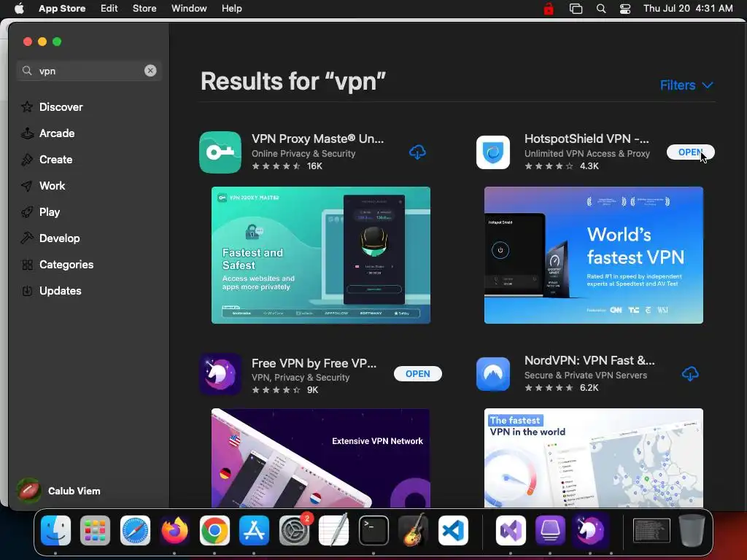Open Launchpad from the dock
This screenshot has height=560, width=747.
96,531
